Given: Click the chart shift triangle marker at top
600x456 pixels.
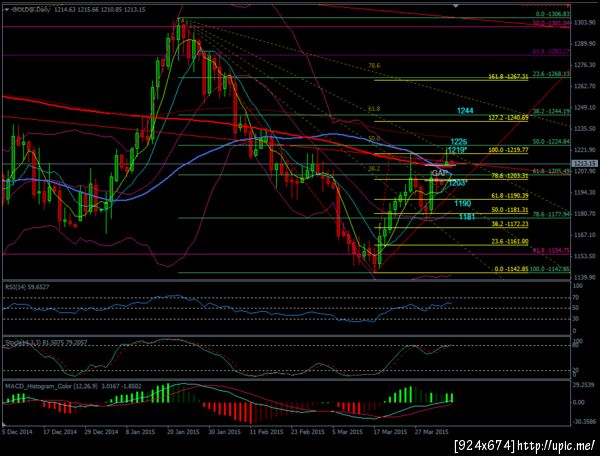Looking at the screenshot, I should pos(455,6).
